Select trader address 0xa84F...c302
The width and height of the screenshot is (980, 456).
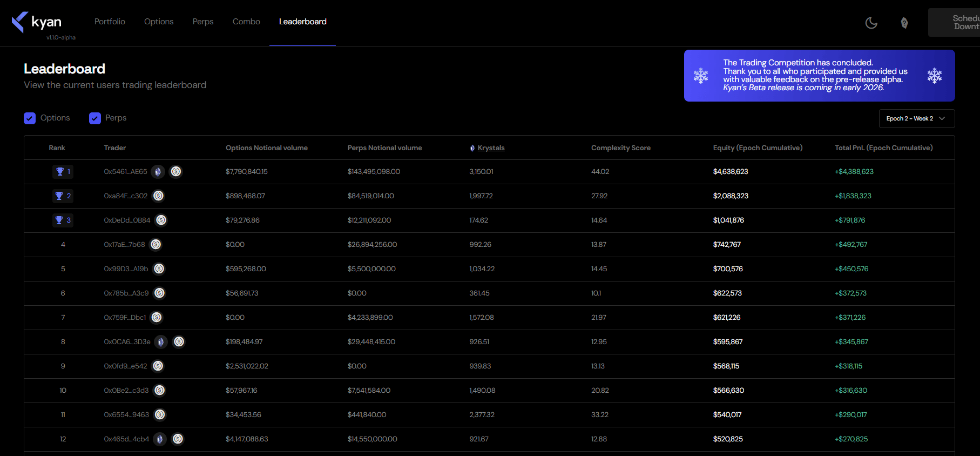coord(126,196)
